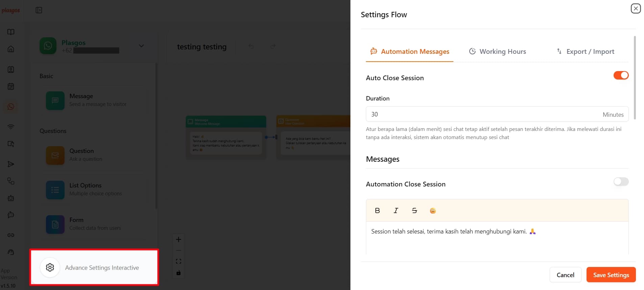644x290 pixels.
Task: Click the fit-to-screen canvas icon
Action: click(178, 261)
